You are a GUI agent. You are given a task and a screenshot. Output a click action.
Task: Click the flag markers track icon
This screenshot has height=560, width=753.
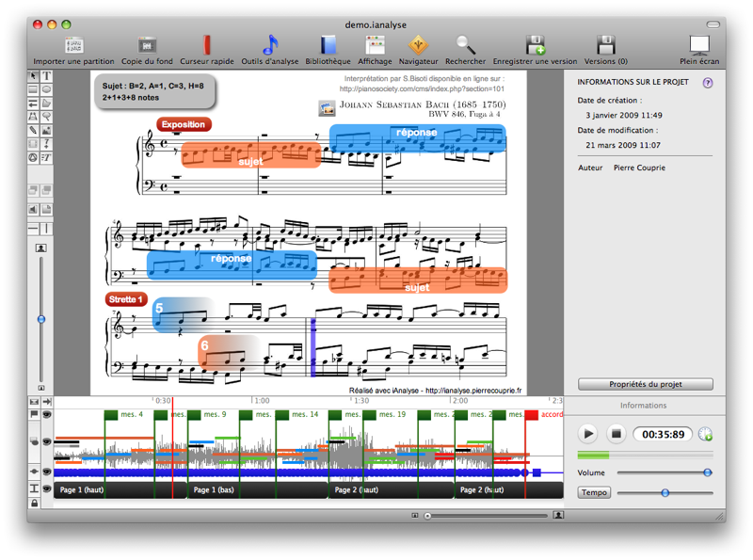pyautogui.click(x=34, y=414)
